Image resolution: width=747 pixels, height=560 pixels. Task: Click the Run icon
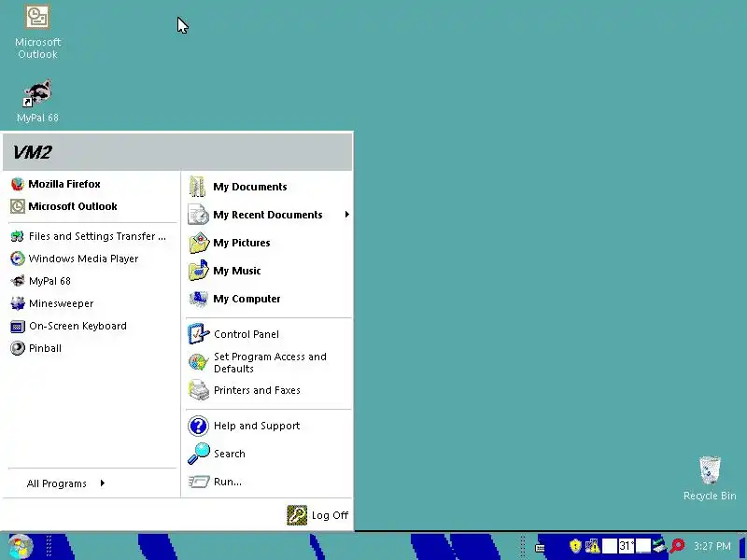point(198,482)
